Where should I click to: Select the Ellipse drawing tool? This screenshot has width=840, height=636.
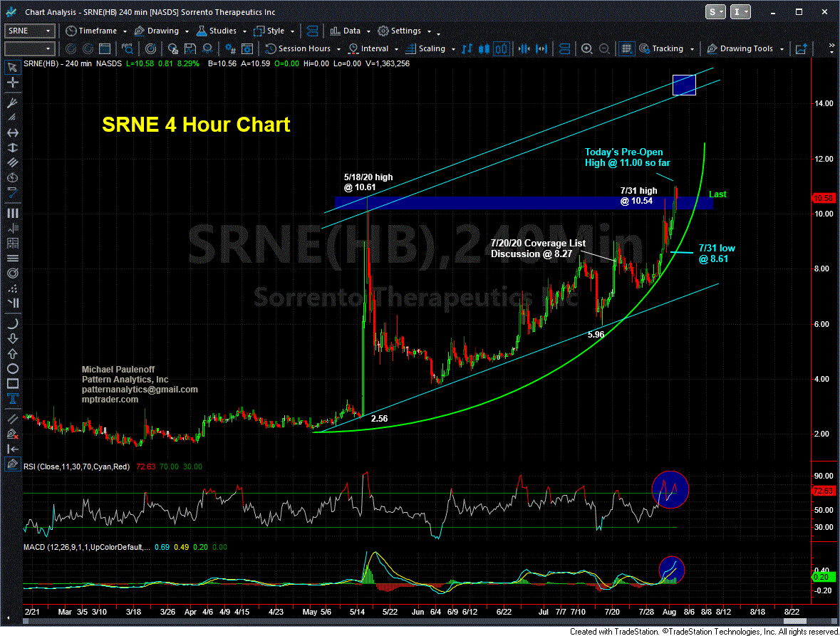tap(12, 368)
